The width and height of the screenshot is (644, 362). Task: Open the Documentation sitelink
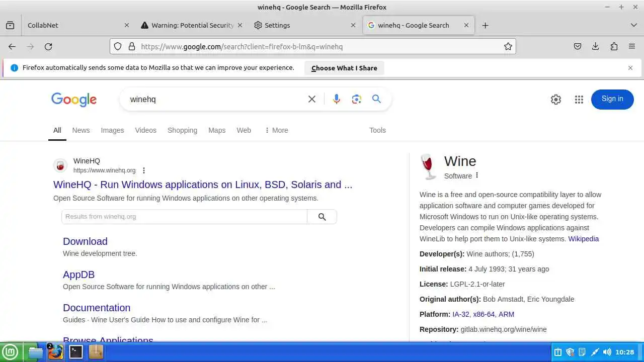97,308
